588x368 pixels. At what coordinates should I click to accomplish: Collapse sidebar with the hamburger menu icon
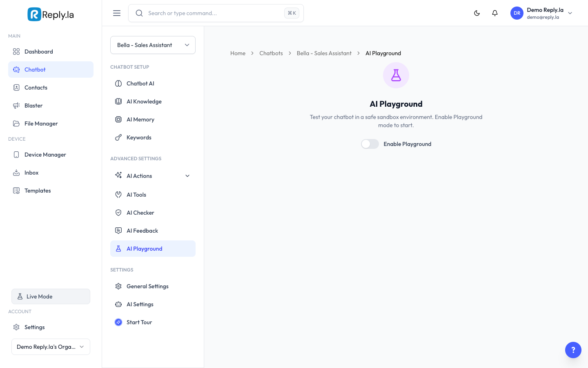[x=117, y=13]
